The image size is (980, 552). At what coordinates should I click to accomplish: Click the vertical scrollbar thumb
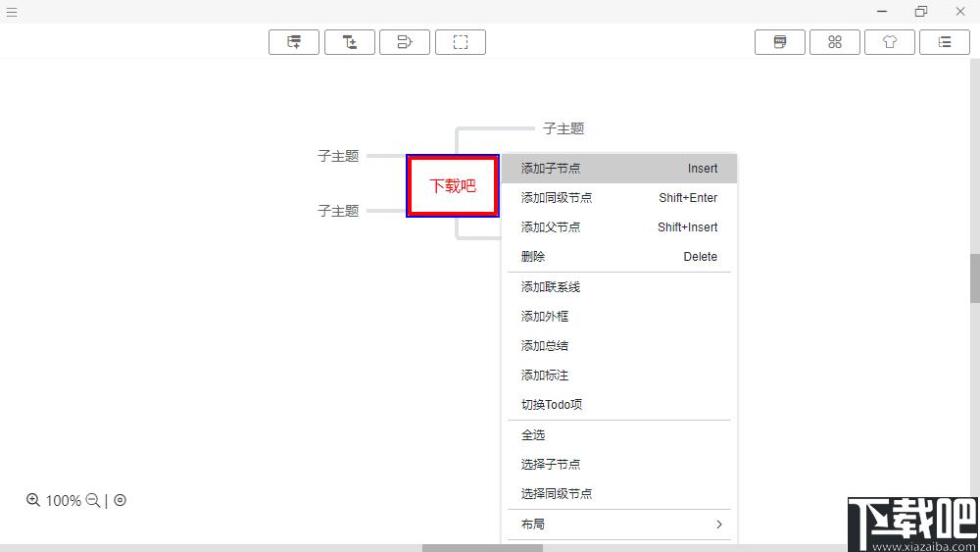click(x=974, y=278)
